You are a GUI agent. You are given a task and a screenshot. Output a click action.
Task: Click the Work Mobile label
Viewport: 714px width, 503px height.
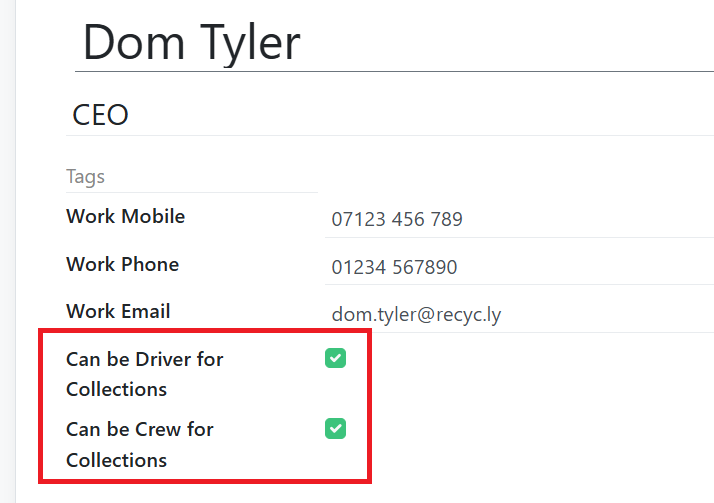point(125,216)
